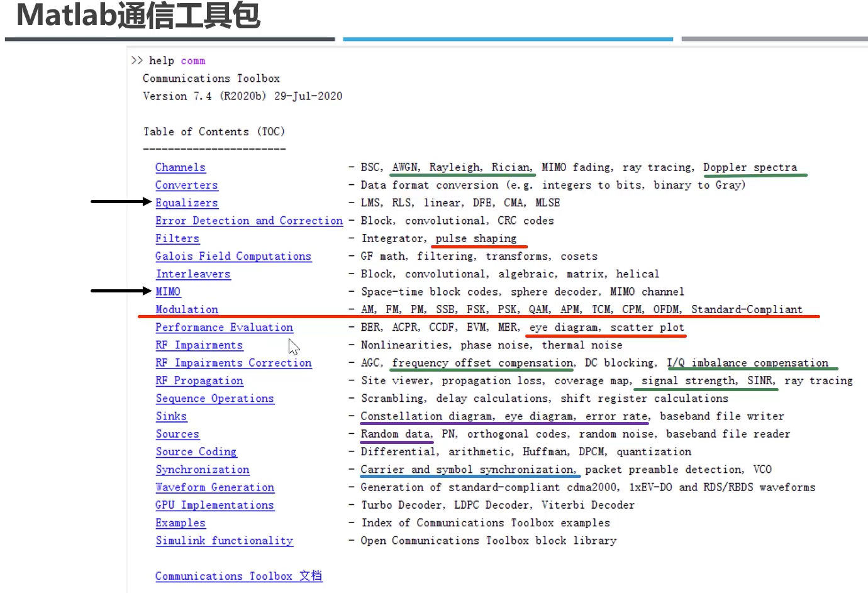
Task: Open the Simulink functionality link
Action: [224, 541]
